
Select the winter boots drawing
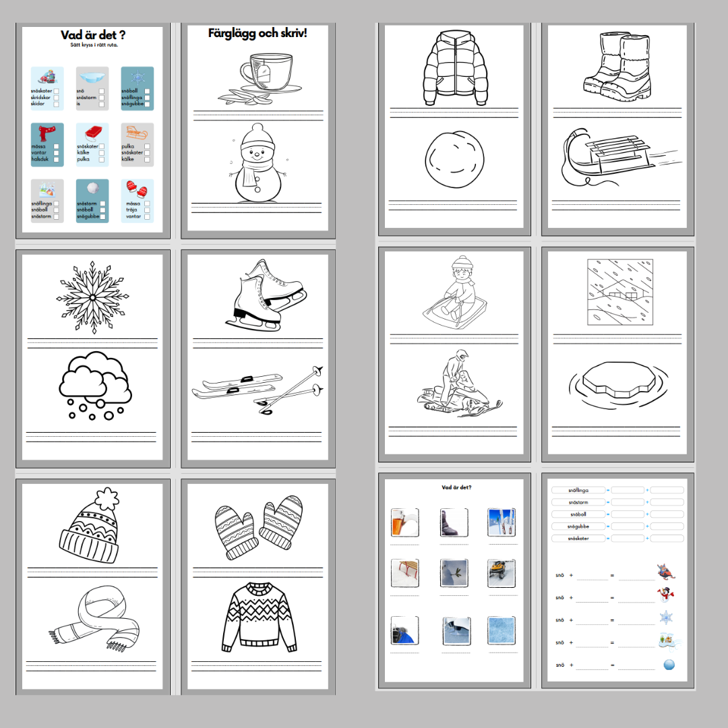[616, 66]
